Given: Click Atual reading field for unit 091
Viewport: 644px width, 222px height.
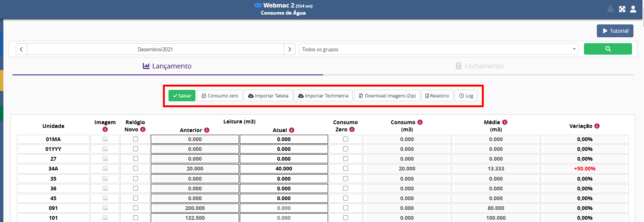Looking at the screenshot, I should pyautogui.click(x=284, y=208).
